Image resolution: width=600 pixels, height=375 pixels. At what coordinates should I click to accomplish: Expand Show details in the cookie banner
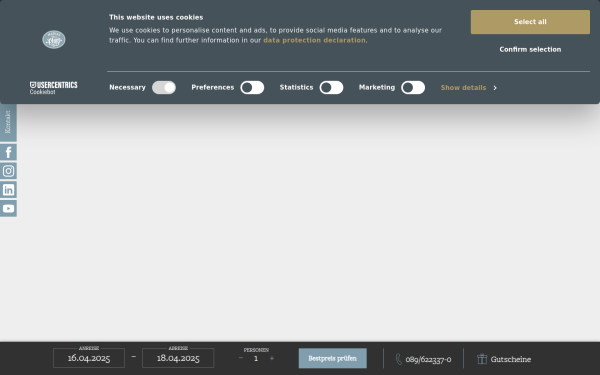click(x=469, y=88)
